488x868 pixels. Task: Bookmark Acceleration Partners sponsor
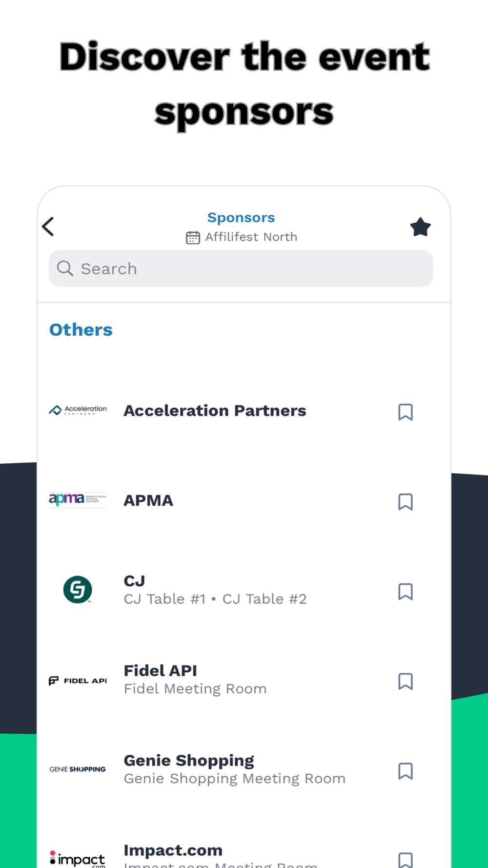(x=406, y=412)
